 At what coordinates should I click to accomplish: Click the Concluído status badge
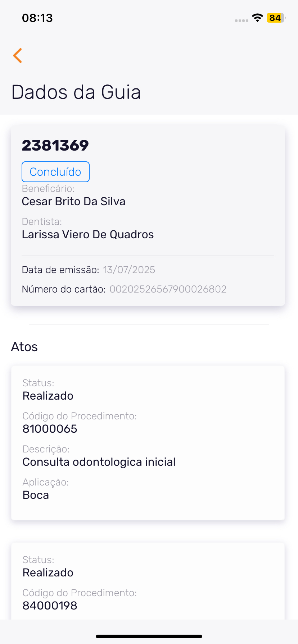pos(55,172)
